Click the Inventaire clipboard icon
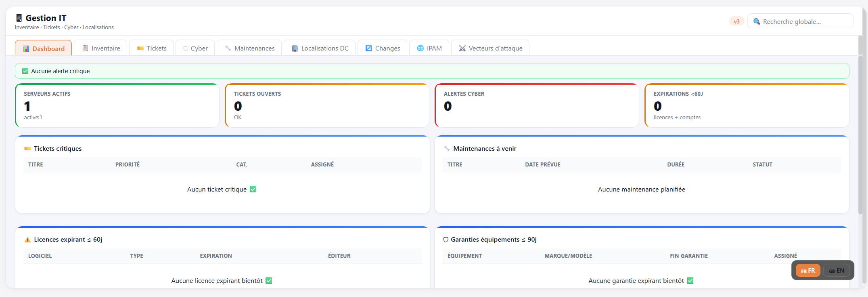This screenshot has height=297, width=868. [85, 48]
